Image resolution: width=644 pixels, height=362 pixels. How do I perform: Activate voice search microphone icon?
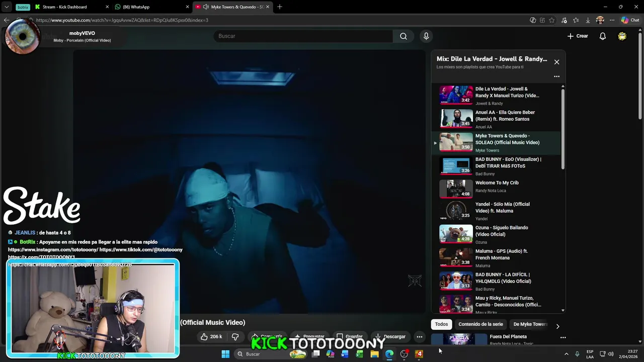pyautogui.click(x=426, y=36)
